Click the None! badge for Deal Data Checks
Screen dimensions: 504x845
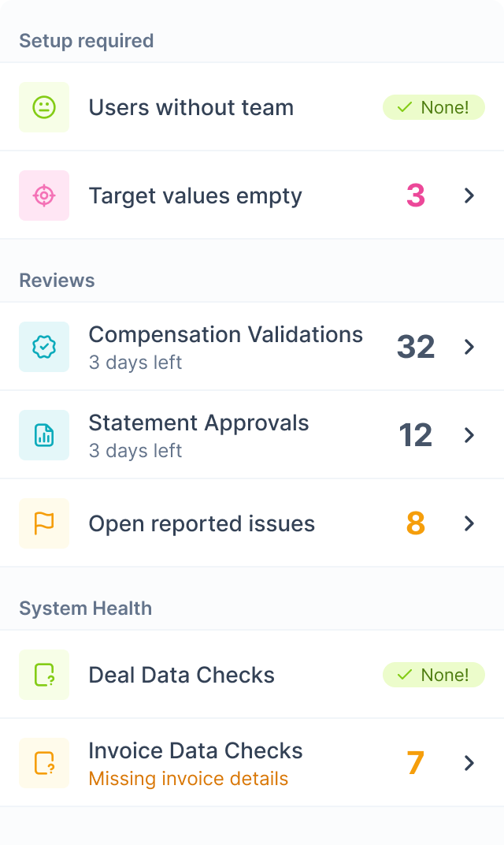click(433, 675)
